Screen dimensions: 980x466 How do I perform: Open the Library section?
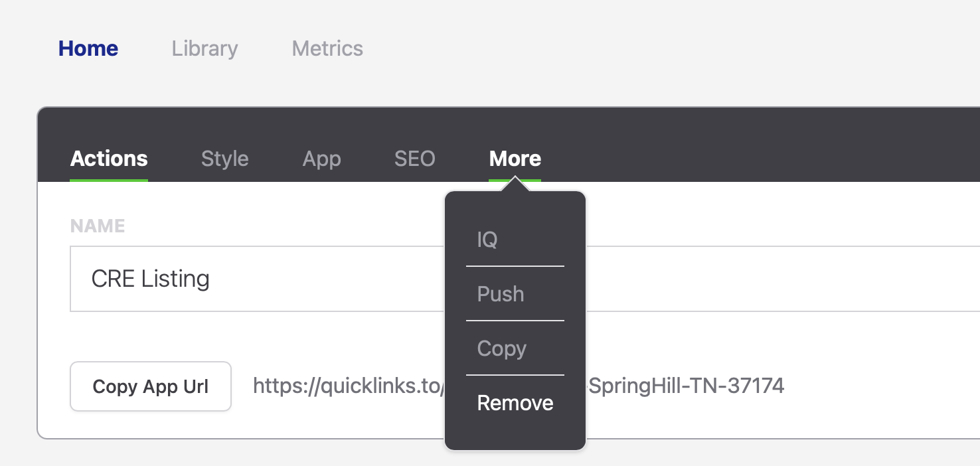[204, 48]
